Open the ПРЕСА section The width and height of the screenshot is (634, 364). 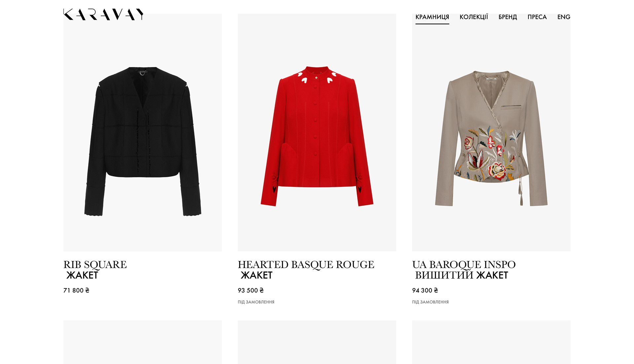click(x=537, y=17)
